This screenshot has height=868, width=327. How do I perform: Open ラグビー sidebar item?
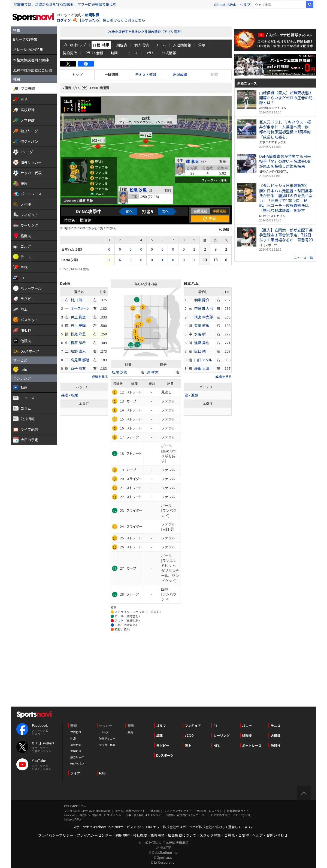pyautogui.click(x=34, y=299)
